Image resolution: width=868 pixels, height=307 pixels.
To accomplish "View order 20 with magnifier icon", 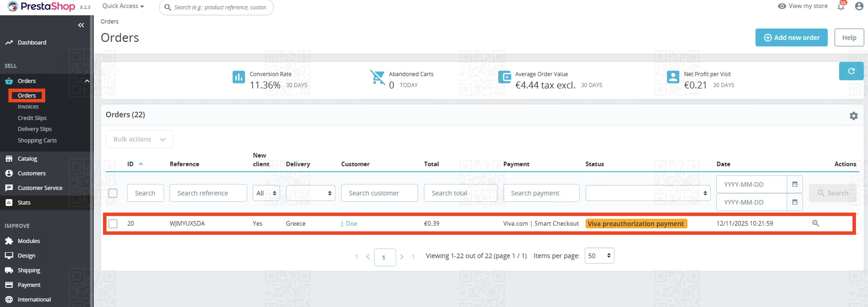I will [815, 223].
